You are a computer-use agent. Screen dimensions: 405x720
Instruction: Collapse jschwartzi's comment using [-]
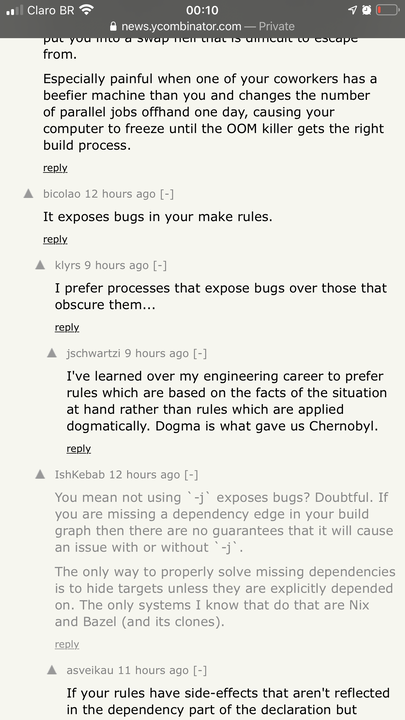(x=200, y=353)
